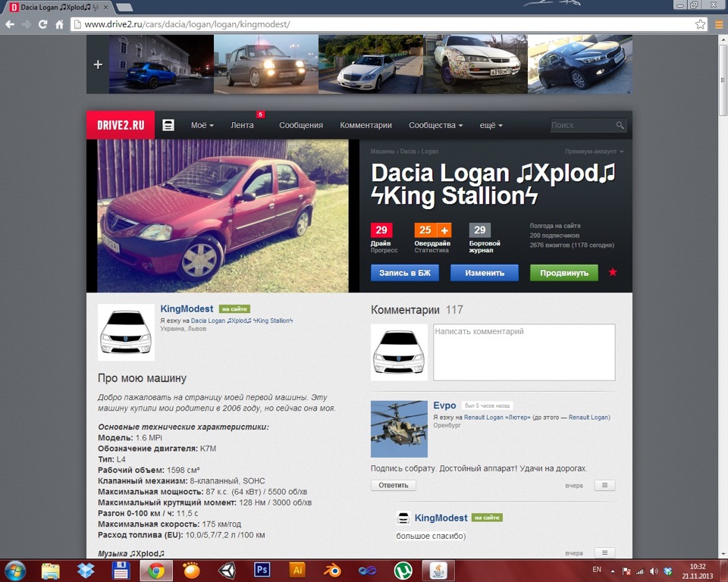The width and height of the screenshot is (728, 582).
Task: Open the main red Dacia Logan photo
Action: (x=223, y=216)
